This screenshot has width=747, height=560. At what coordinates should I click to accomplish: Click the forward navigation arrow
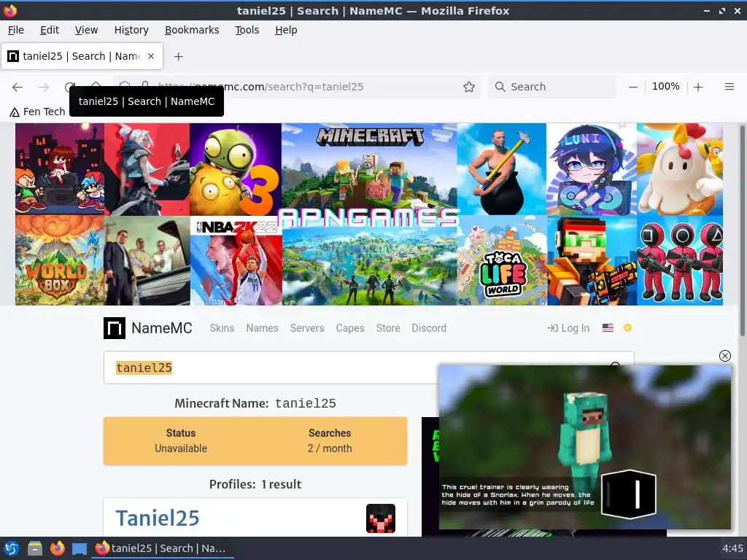pos(44,87)
